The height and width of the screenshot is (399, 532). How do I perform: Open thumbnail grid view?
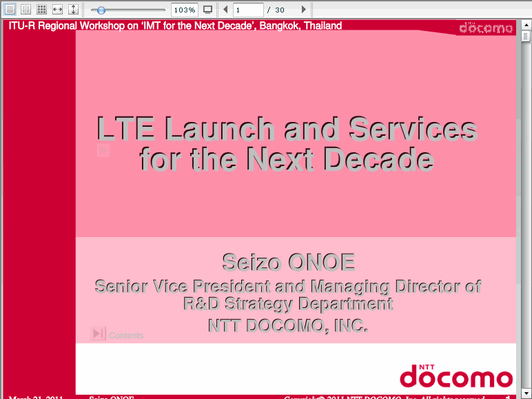pyautogui.click(x=41, y=10)
